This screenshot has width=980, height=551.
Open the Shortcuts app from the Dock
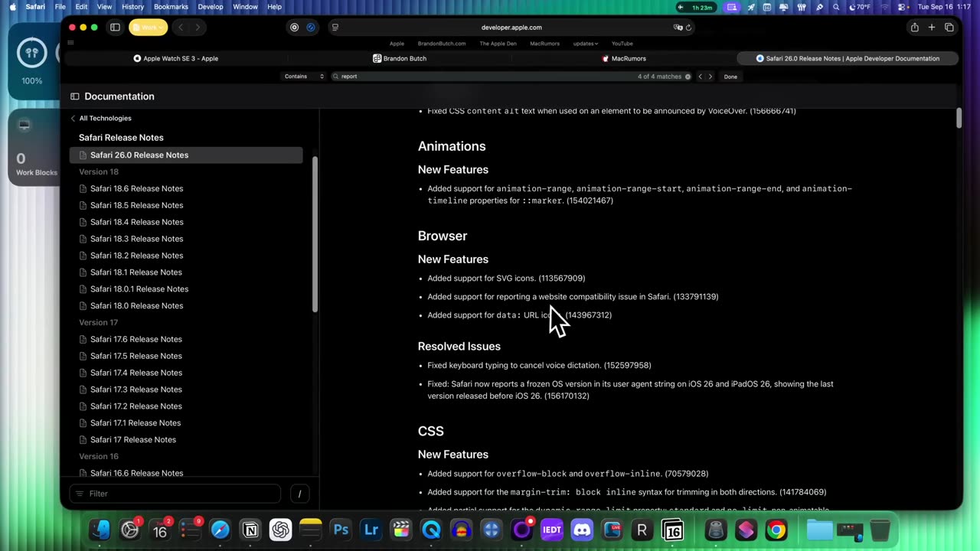coord(746,530)
